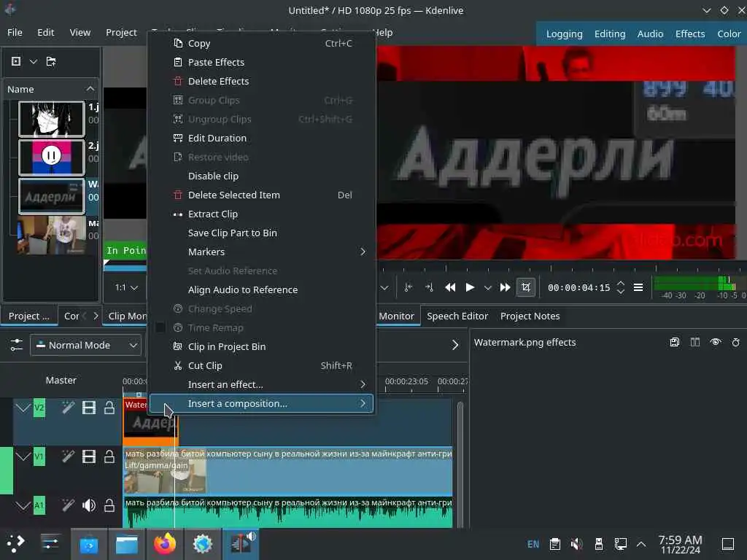This screenshot has width=747, height=560.
Task: Open Firefox from the taskbar
Action: point(164,544)
